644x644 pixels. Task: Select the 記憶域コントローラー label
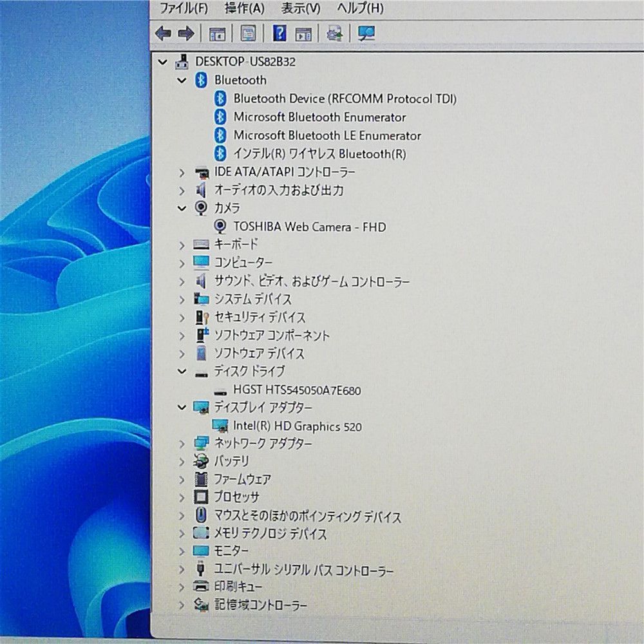260,605
